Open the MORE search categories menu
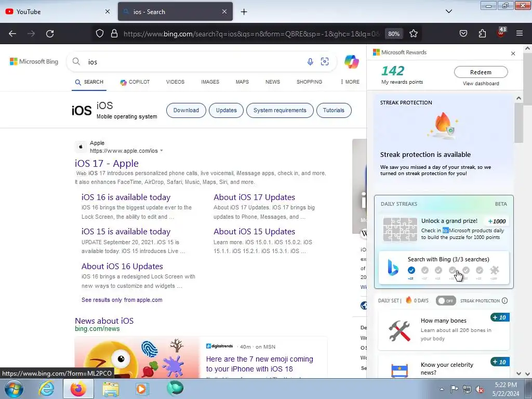 coord(350,82)
